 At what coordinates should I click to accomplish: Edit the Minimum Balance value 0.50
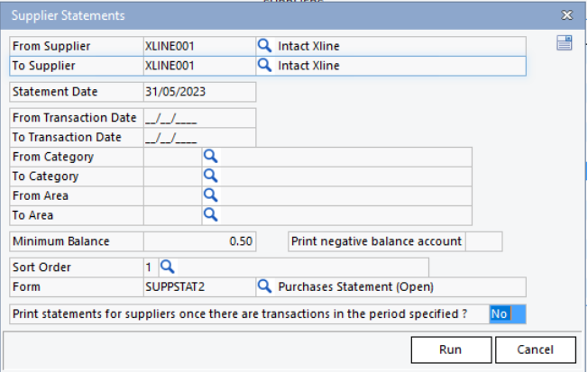coord(199,241)
